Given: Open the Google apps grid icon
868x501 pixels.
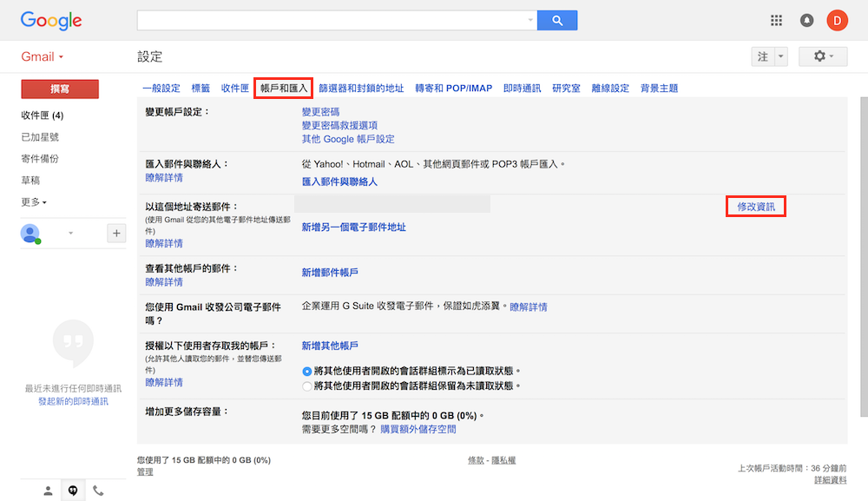Looking at the screenshot, I should tap(776, 20).
